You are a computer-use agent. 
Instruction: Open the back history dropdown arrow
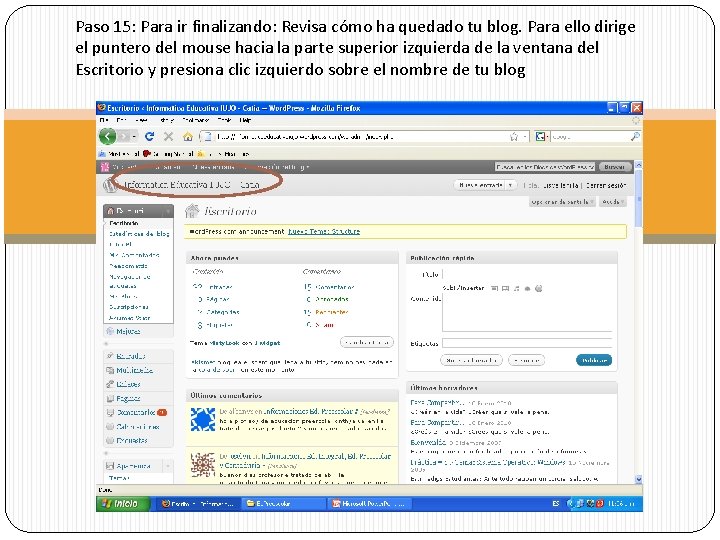click(x=134, y=137)
